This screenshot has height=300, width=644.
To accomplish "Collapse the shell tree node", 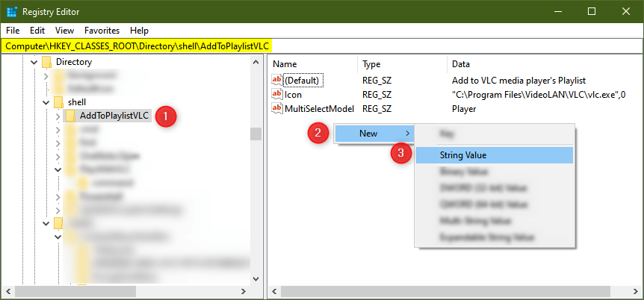I will point(46,101).
